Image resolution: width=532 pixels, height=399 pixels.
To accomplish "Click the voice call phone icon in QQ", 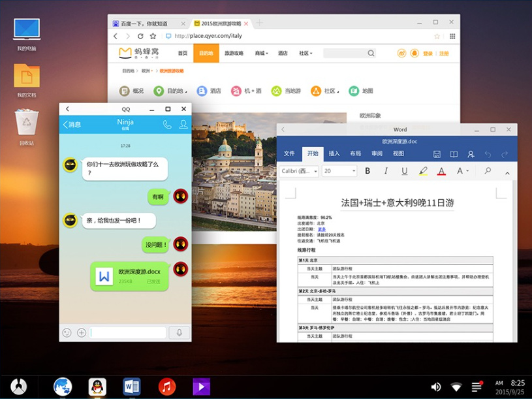I will point(167,125).
